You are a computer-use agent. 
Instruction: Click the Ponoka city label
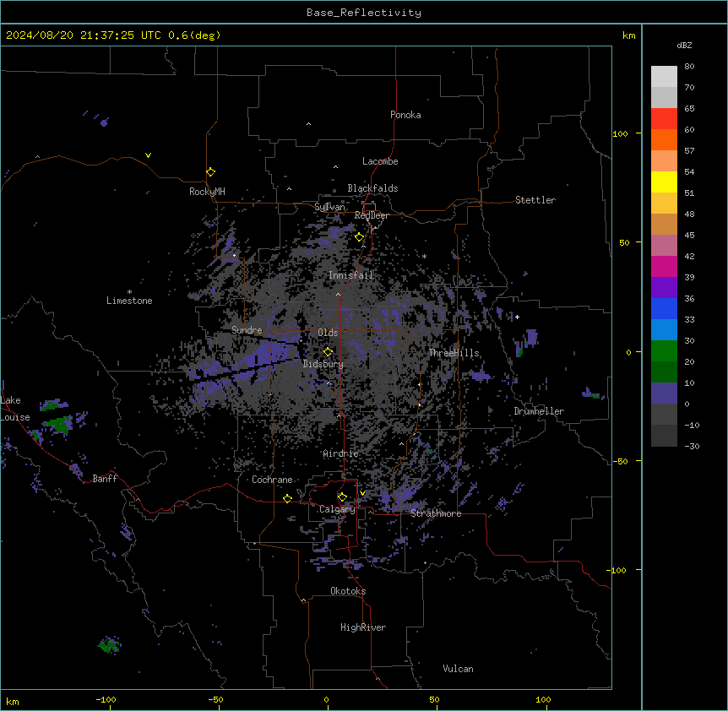[405, 115]
